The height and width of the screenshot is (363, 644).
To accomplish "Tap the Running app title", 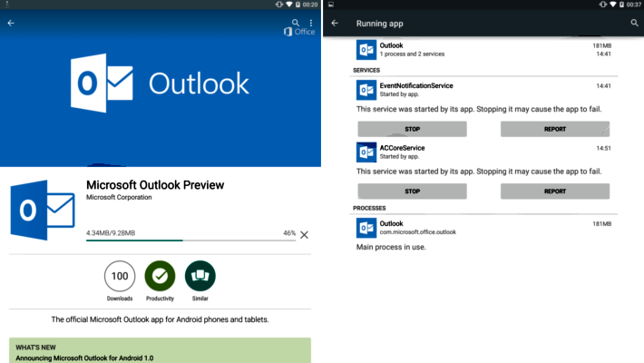I will tap(379, 24).
